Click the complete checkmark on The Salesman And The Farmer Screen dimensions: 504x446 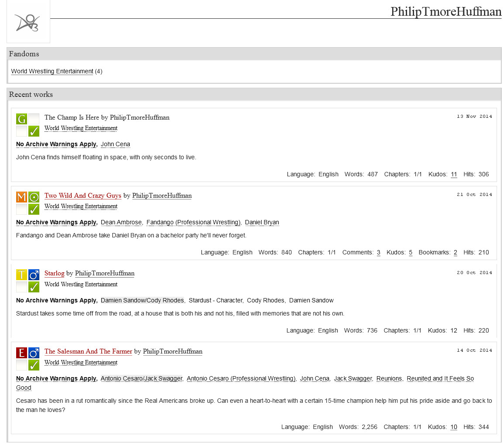pos(34,365)
